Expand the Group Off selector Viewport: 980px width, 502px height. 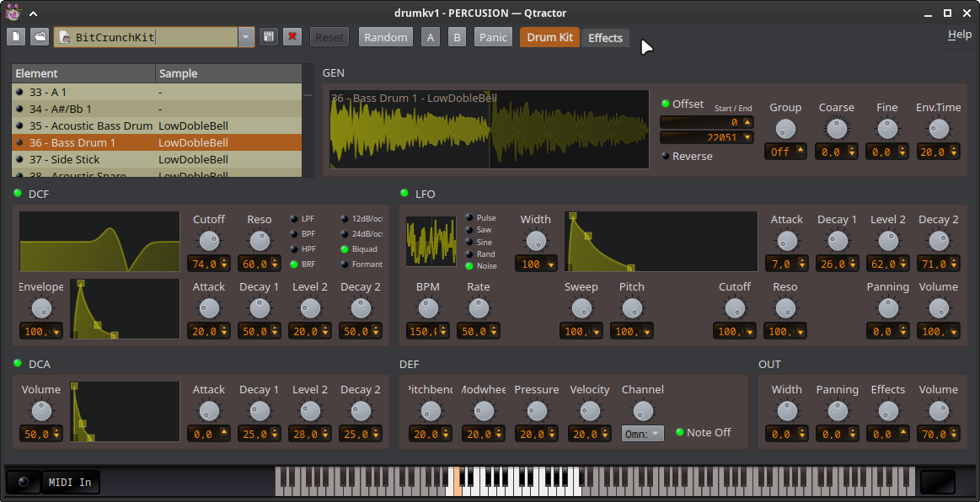tap(785, 152)
